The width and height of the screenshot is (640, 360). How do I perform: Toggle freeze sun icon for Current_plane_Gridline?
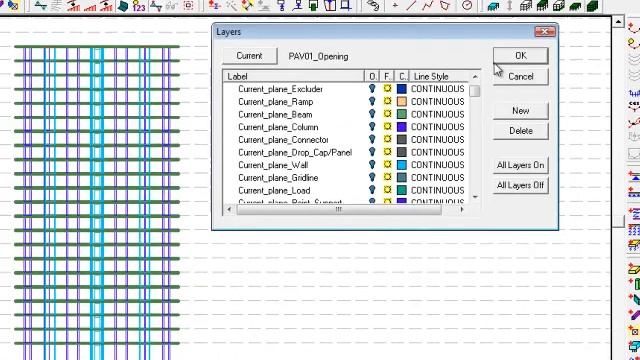pyautogui.click(x=387, y=177)
